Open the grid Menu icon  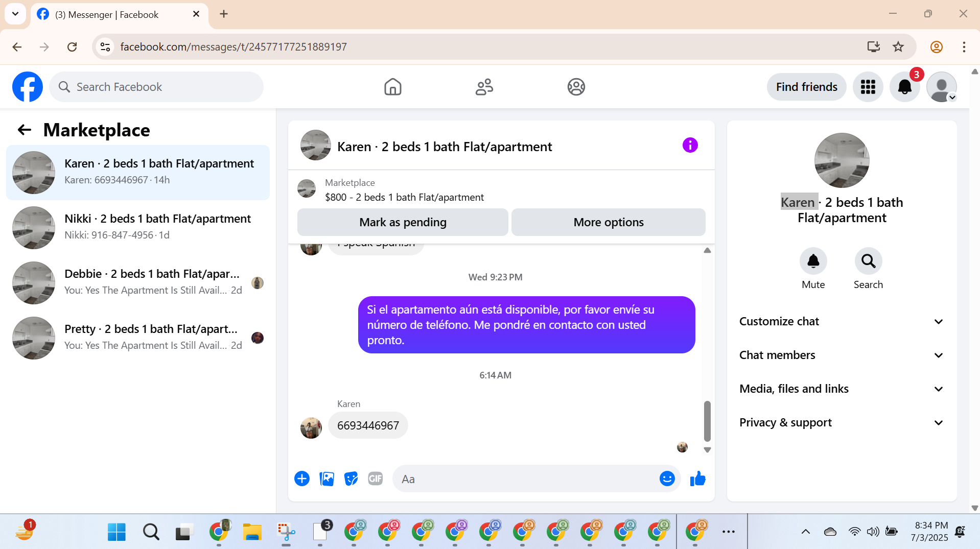pyautogui.click(x=868, y=87)
